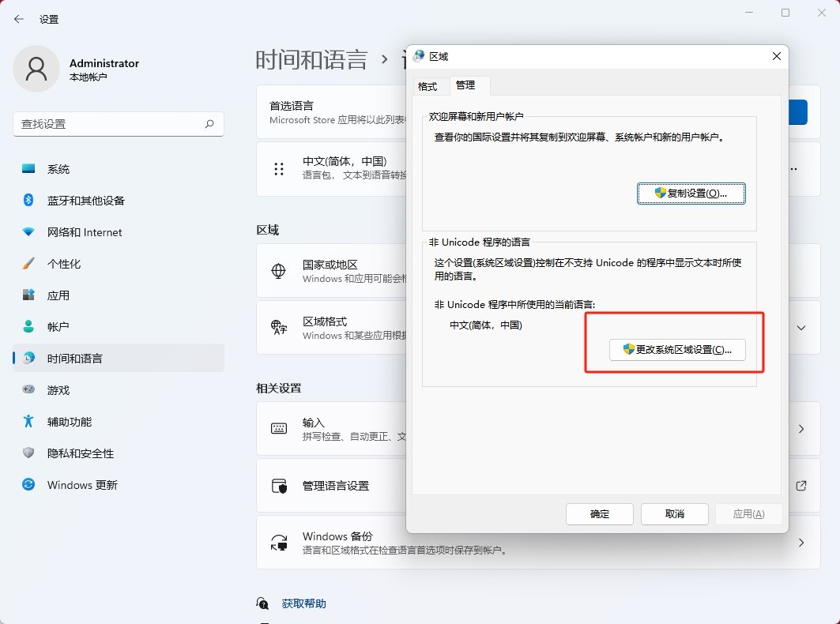Click the Windows 更新 sync icon
Viewport: 840px width, 624px height.
point(28,484)
